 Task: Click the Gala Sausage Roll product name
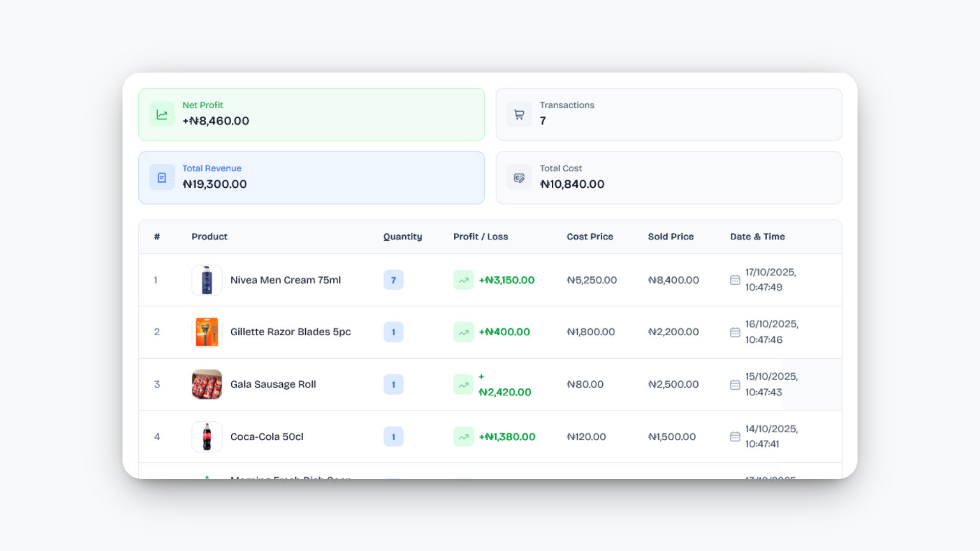(x=273, y=385)
